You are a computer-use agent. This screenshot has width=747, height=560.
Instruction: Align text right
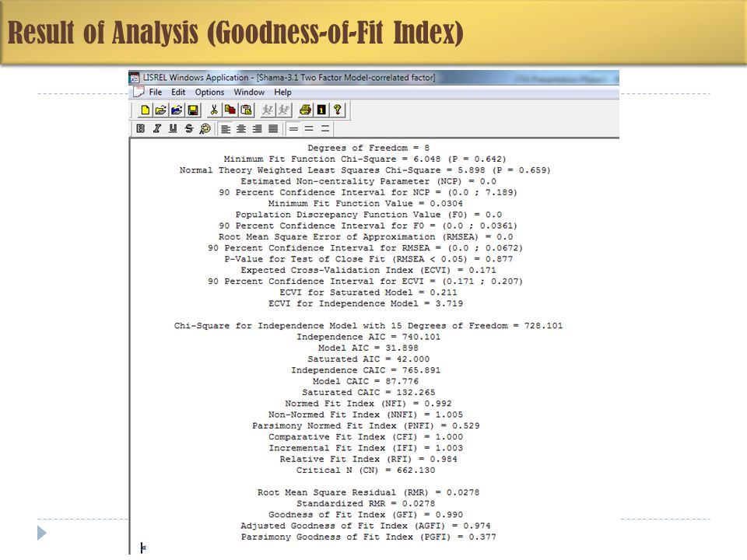point(258,128)
